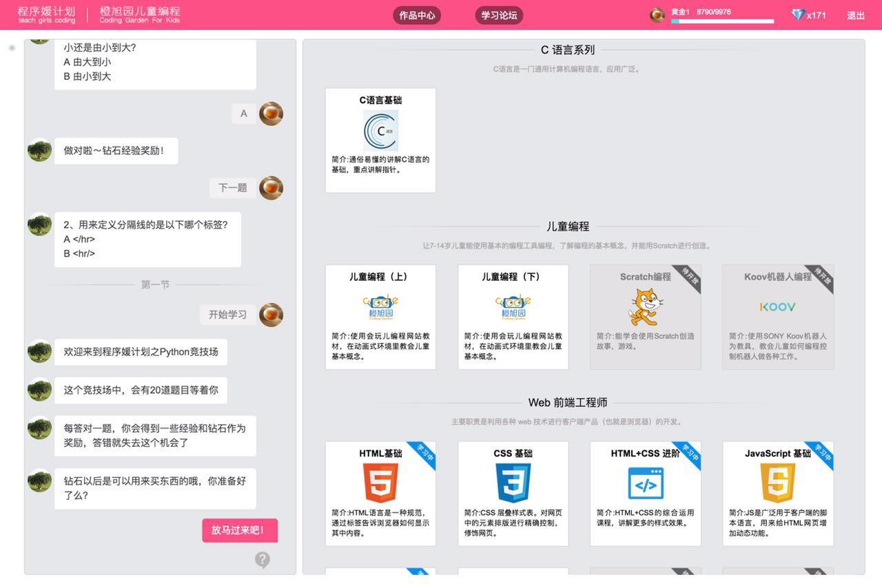Click the 橙旭园儿童编程 header title
Image resolution: width=882 pixels, height=588 pixels.
click(x=140, y=14)
